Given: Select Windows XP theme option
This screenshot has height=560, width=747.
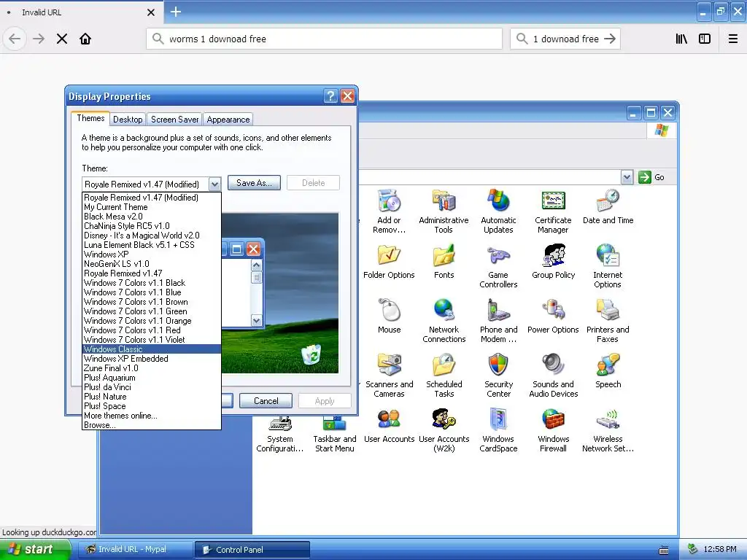Looking at the screenshot, I should (152, 254).
